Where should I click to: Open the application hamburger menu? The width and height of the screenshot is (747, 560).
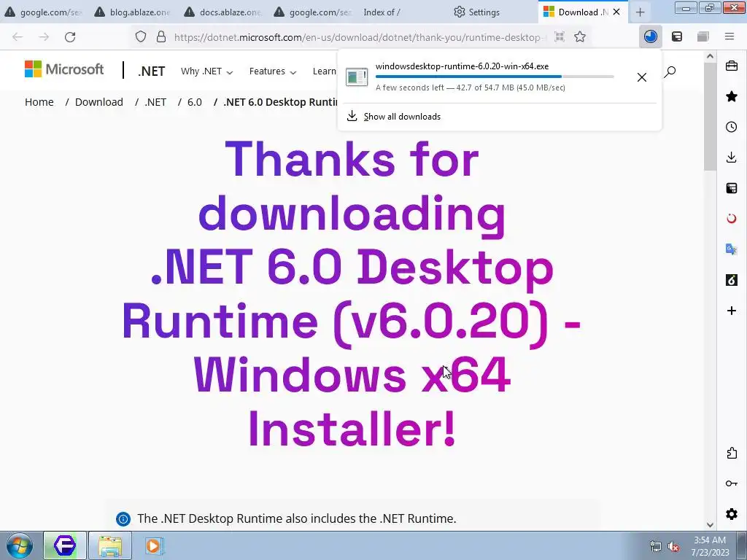pos(729,36)
